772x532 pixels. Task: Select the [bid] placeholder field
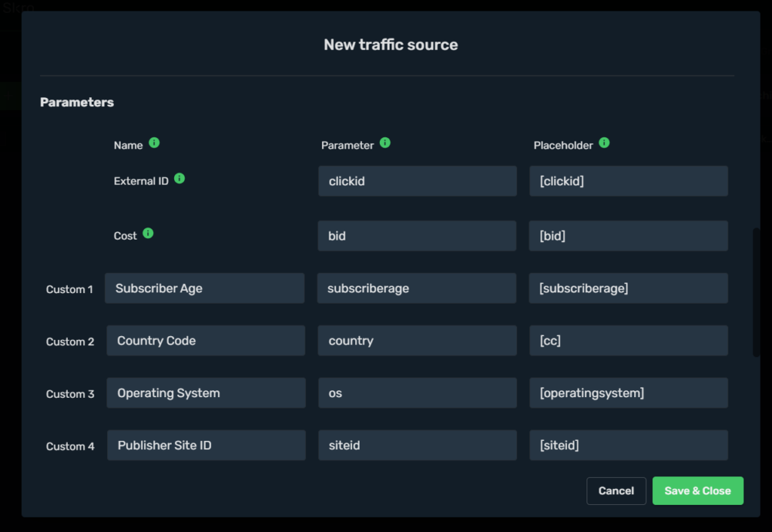pyautogui.click(x=629, y=235)
